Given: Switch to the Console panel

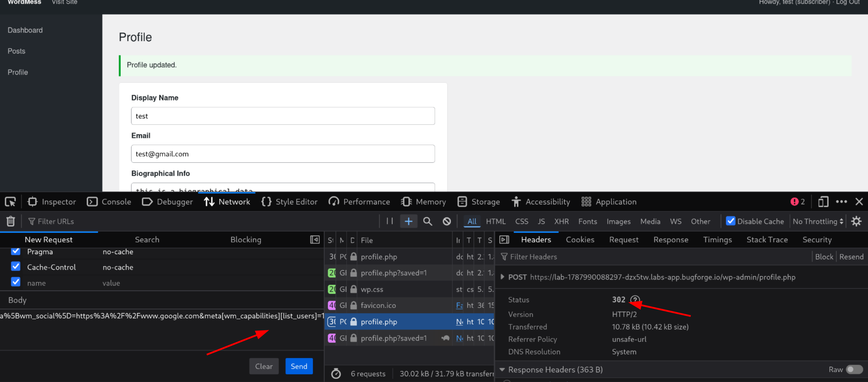Looking at the screenshot, I should point(109,202).
